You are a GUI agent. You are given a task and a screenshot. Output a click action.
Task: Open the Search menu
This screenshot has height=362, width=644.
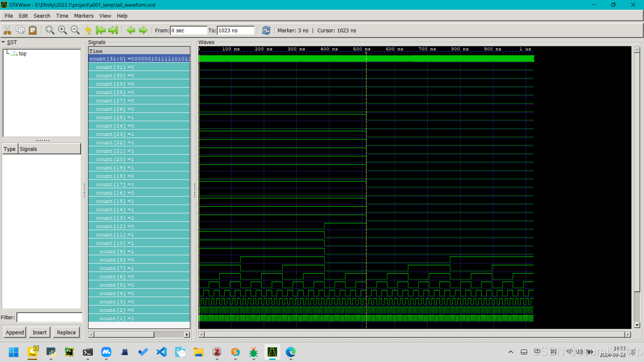[x=42, y=16]
